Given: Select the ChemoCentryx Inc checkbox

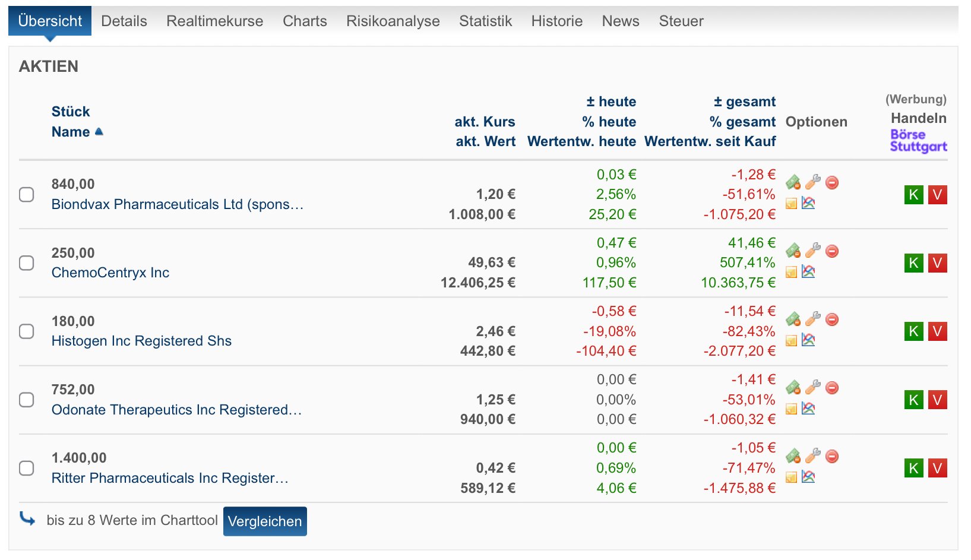Looking at the screenshot, I should [x=27, y=263].
